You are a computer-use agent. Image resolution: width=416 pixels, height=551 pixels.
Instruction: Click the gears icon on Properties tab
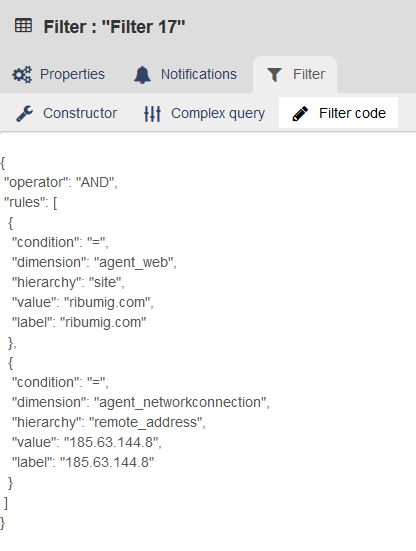click(22, 74)
